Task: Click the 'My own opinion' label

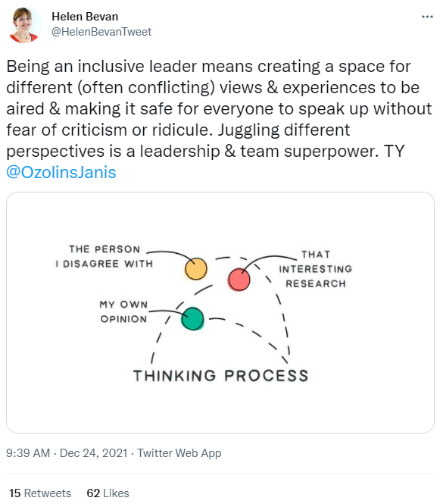Action: pyautogui.click(x=123, y=311)
